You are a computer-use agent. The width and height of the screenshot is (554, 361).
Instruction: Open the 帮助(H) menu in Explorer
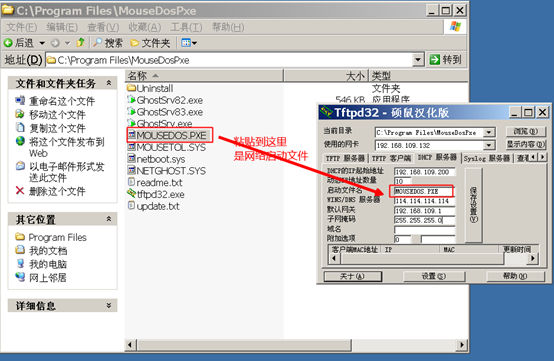(x=228, y=27)
